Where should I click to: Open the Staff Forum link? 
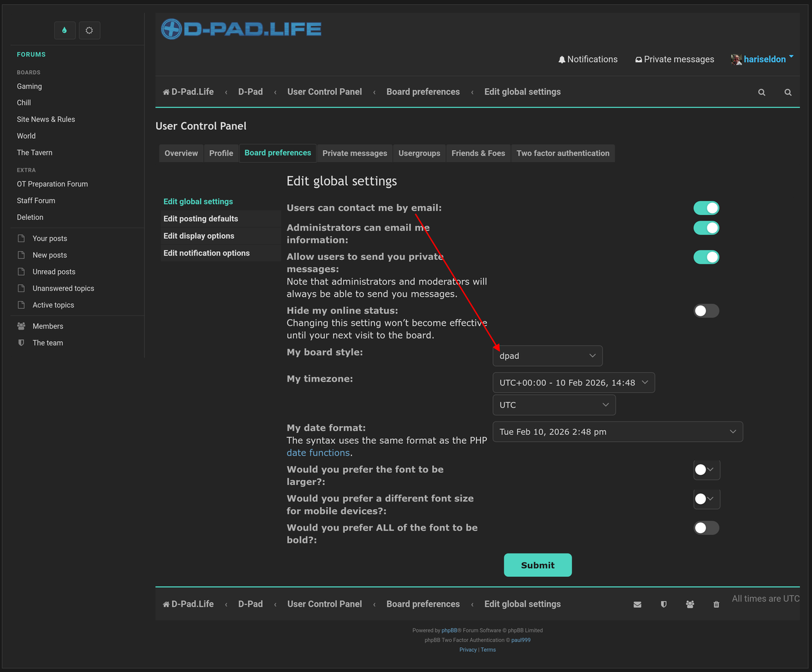tap(36, 200)
